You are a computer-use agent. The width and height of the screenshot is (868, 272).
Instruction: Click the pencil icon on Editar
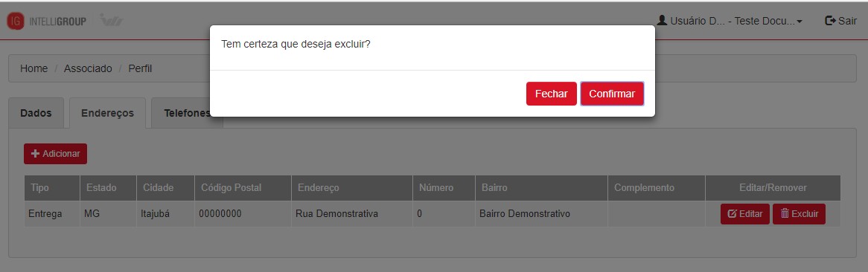click(732, 214)
